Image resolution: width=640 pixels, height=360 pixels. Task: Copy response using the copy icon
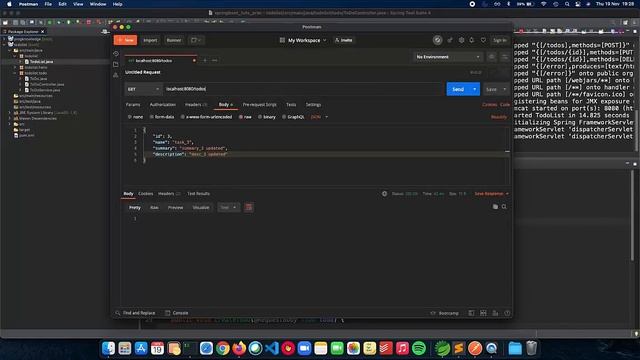click(495, 207)
